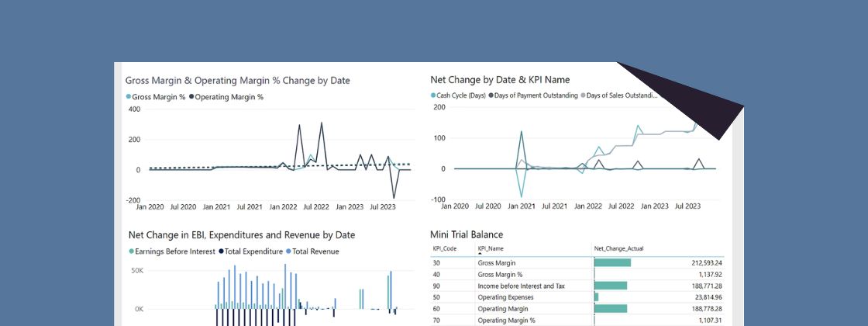Click Net Change by Date & KPI Name title
The image size is (868, 326).
tap(500, 80)
